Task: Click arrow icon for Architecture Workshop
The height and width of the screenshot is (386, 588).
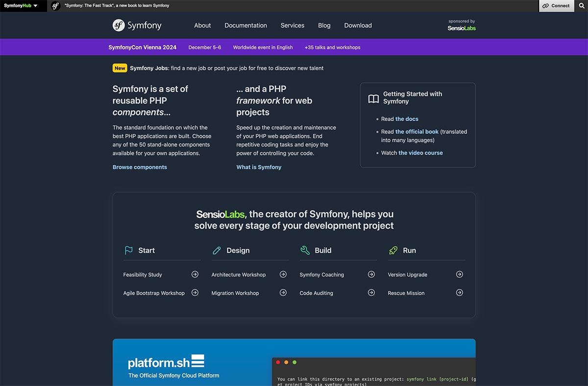Action: click(x=283, y=274)
